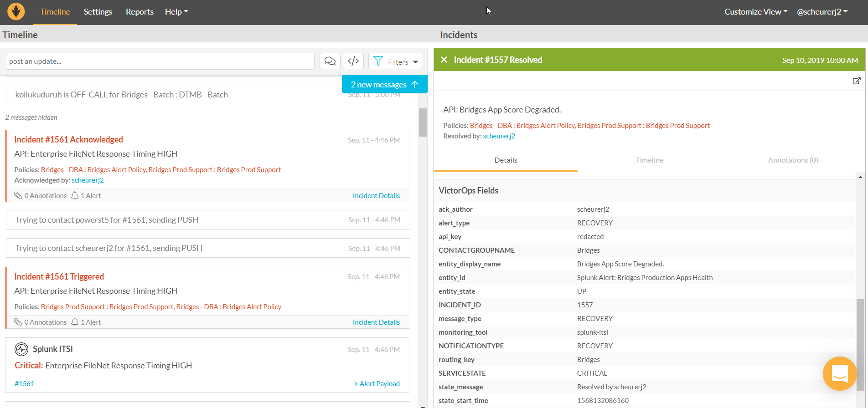Open Incident Details for #1561 Acknowledged
The height and width of the screenshot is (408, 868).
coord(376,195)
